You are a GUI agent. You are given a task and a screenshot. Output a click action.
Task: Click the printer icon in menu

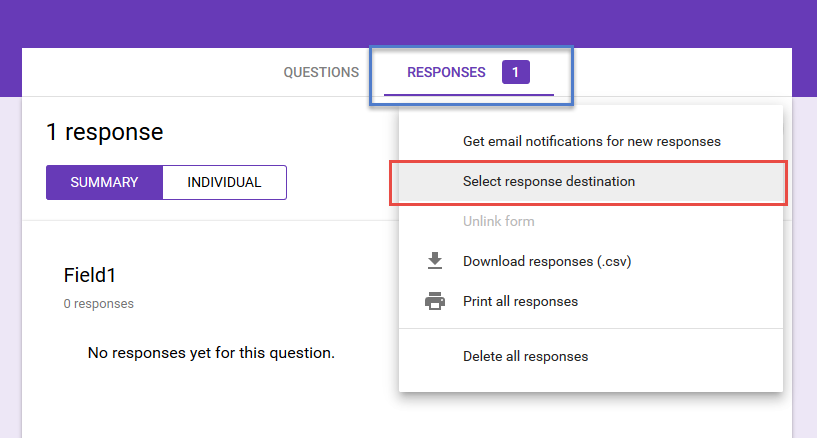pos(435,301)
